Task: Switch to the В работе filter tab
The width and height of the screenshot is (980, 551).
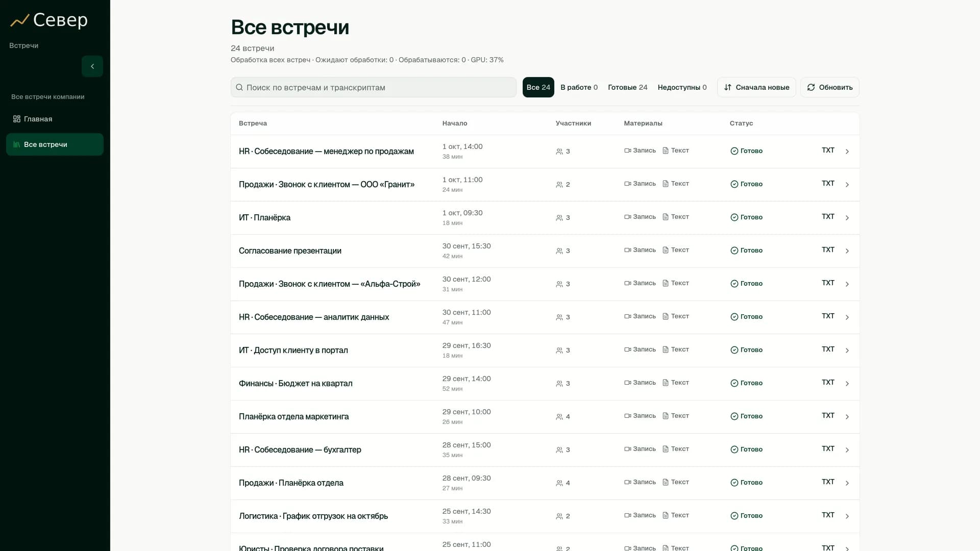Action: pyautogui.click(x=579, y=87)
